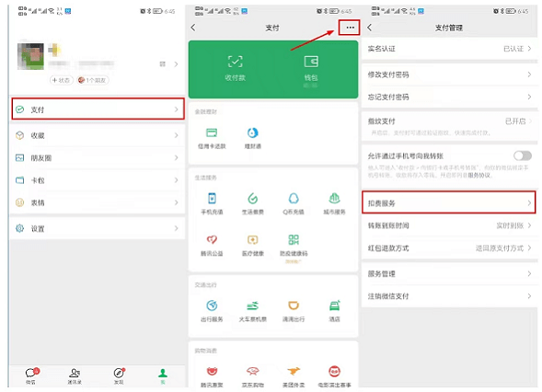Open the three-dots payment menu
The height and width of the screenshot is (392, 542).
[350, 28]
